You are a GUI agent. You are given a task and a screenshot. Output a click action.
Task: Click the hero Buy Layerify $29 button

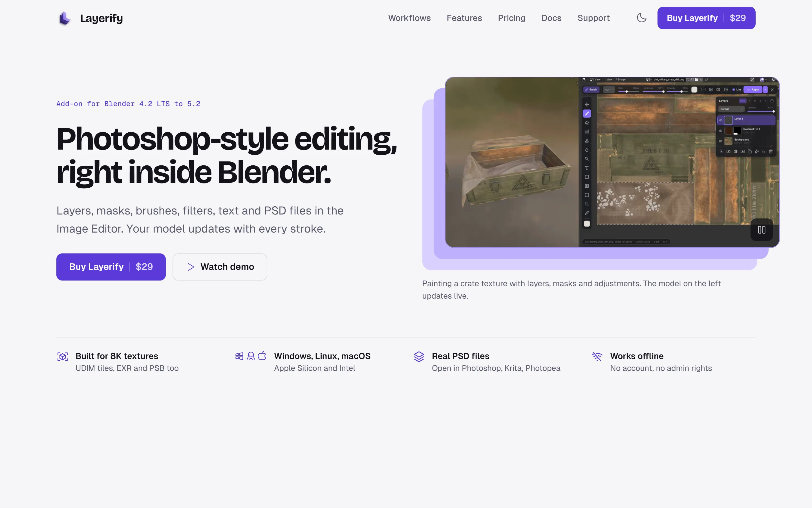[111, 267]
